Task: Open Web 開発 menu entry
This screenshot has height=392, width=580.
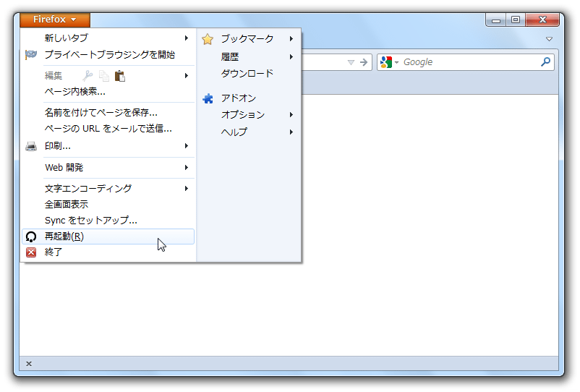Action: 108,168
